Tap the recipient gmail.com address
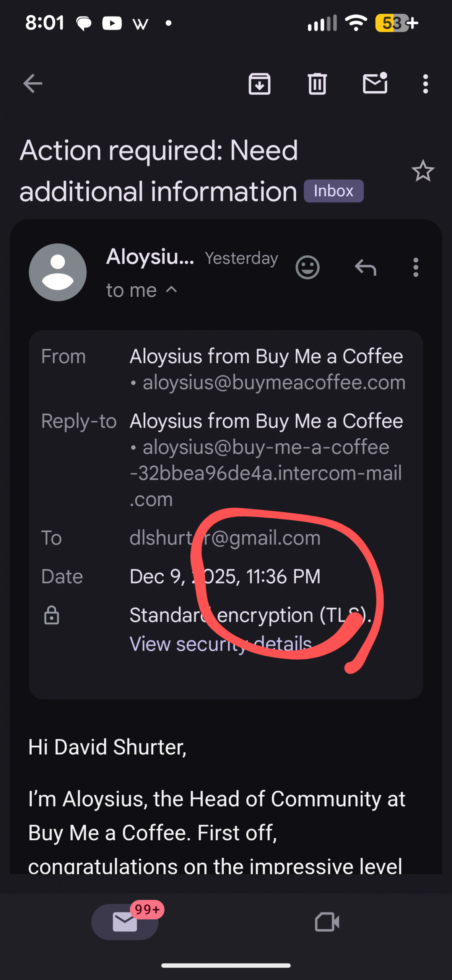 tap(225, 538)
